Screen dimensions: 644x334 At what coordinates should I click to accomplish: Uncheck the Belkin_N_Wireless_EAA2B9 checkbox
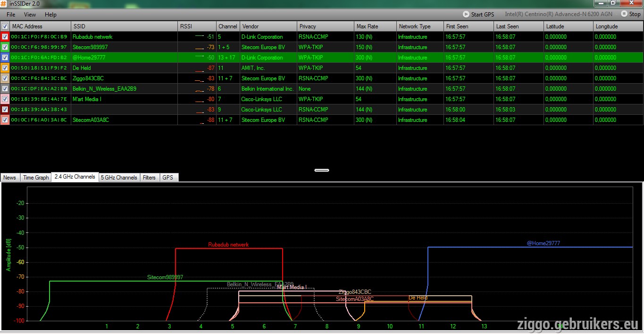tap(5, 88)
